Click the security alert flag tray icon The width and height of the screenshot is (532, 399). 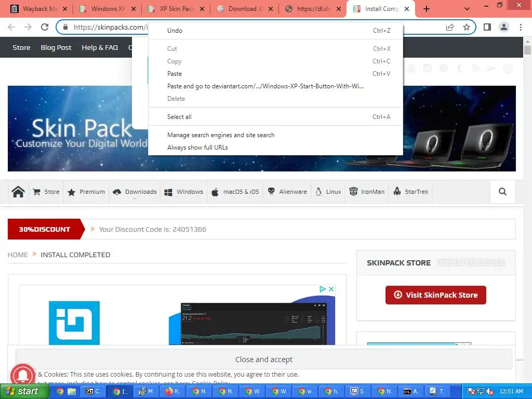coord(471,392)
